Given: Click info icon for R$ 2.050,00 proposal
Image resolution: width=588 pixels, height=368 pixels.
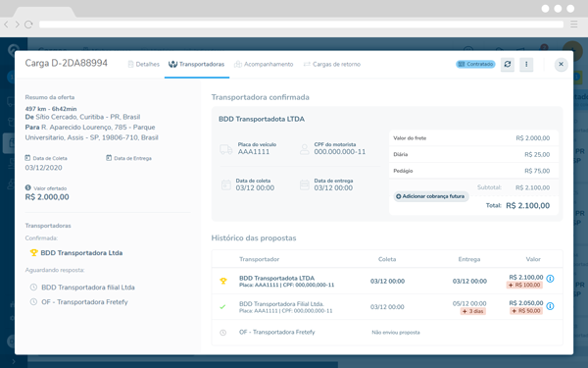Looking at the screenshot, I should pyautogui.click(x=550, y=306).
